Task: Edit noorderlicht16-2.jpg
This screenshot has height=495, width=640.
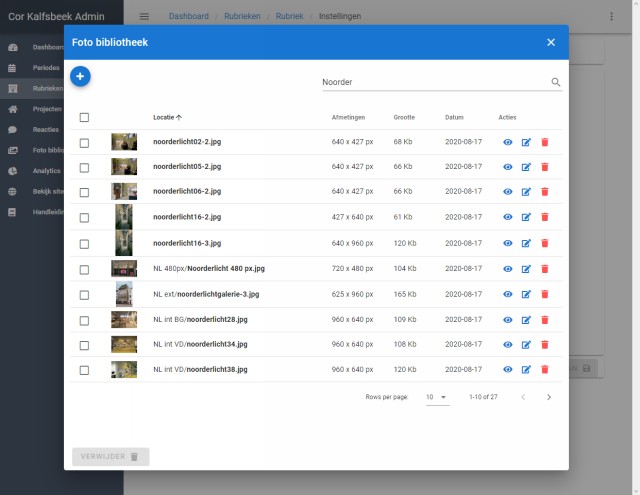Action: pos(526,217)
